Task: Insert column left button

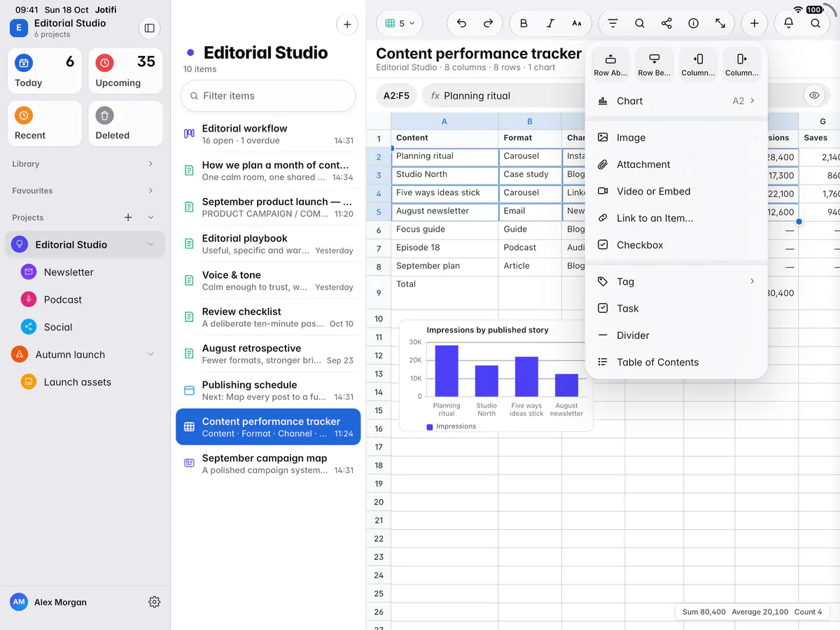Action: pos(698,64)
